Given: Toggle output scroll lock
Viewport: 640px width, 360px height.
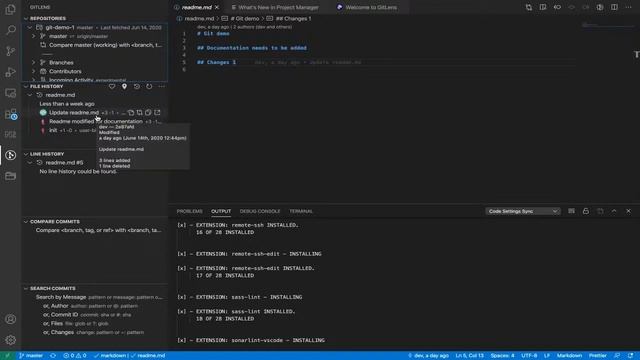Looking at the screenshot, I should point(586,211).
